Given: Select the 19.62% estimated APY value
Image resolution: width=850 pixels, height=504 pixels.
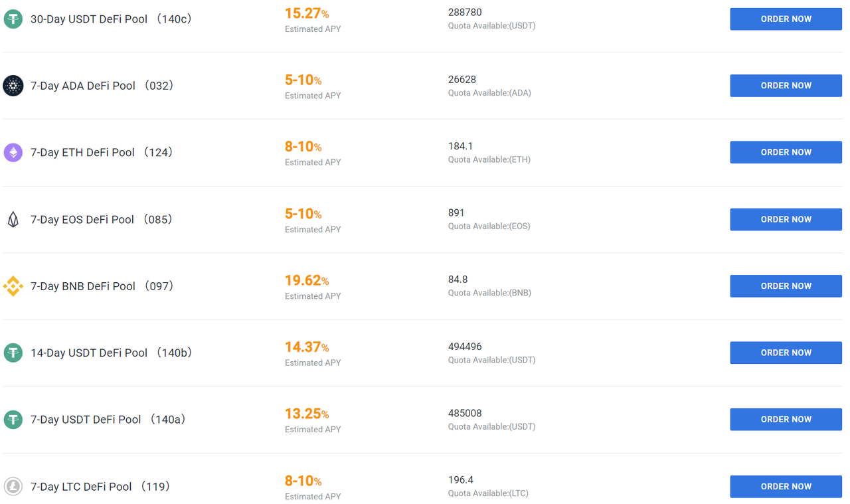Looking at the screenshot, I should click(x=307, y=280).
